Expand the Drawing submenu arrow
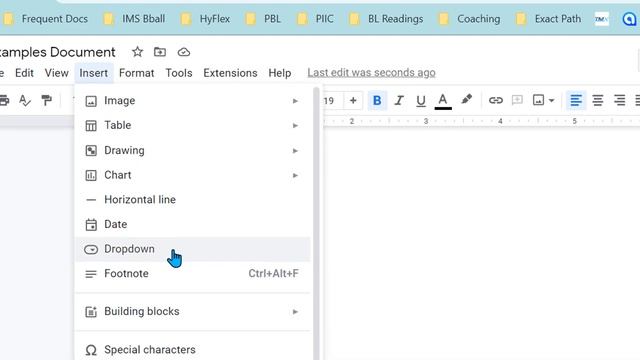 click(295, 151)
